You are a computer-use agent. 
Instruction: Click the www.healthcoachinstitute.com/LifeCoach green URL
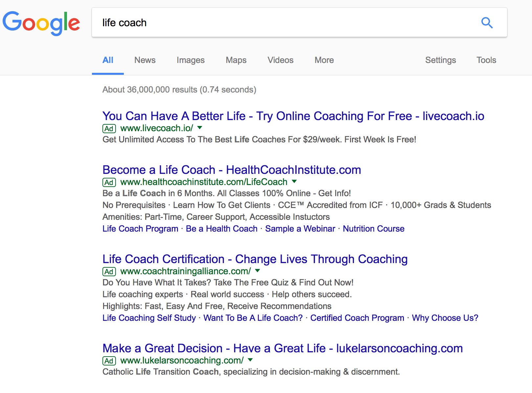click(x=204, y=182)
